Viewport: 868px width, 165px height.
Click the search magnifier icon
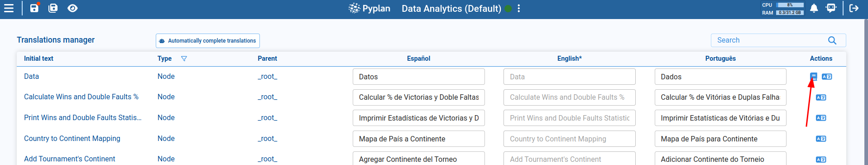(832, 40)
